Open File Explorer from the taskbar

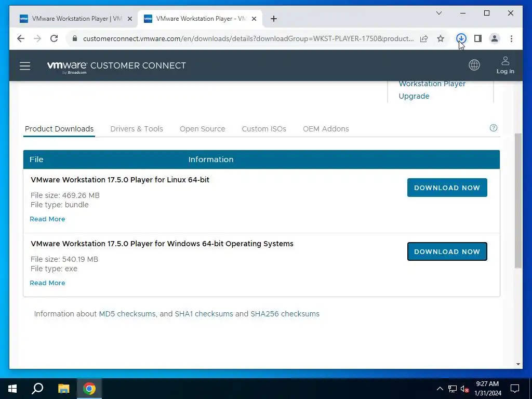pos(63,389)
